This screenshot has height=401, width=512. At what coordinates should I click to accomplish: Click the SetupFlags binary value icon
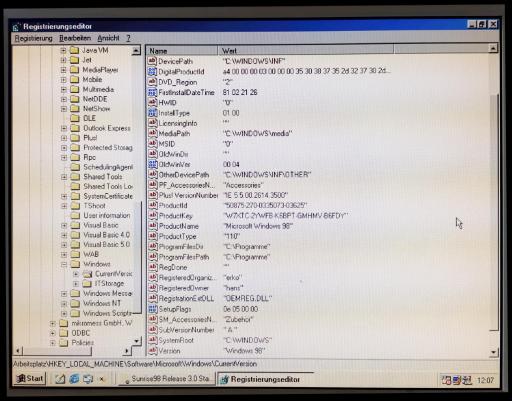click(153, 309)
